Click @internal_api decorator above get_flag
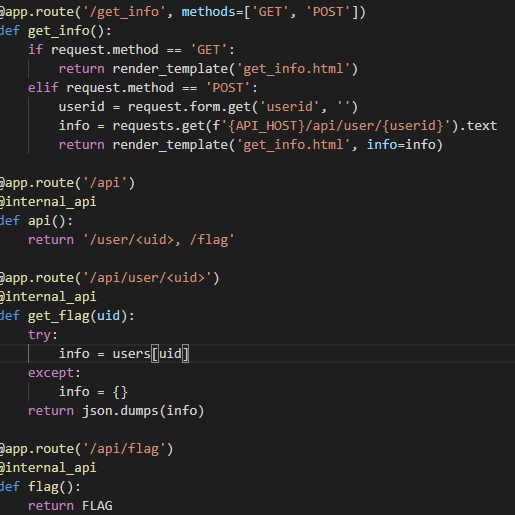The width and height of the screenshot is (515, 515). click(48, 297)
